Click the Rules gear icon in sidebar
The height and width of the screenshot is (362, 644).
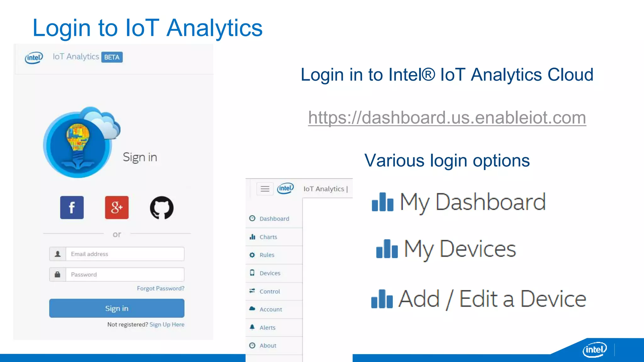[252, 255]
